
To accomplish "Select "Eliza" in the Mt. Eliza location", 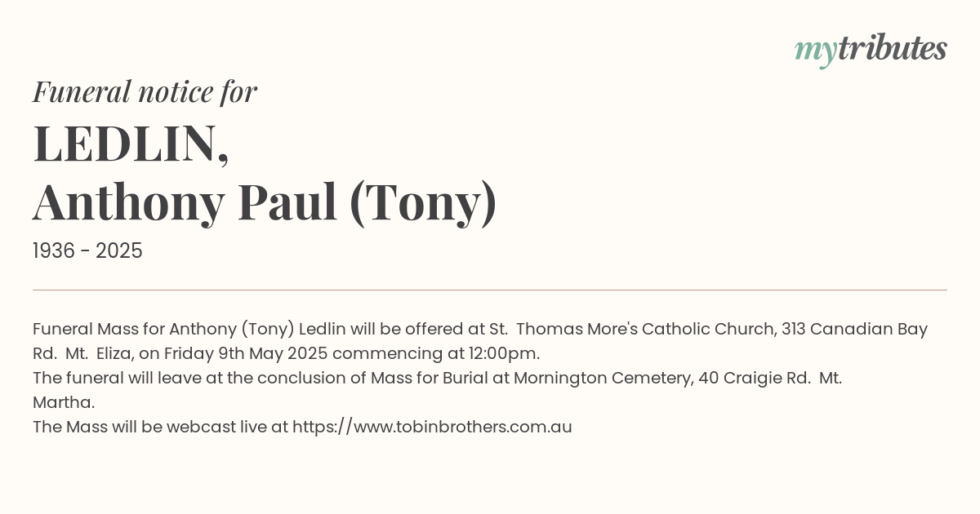I will point(117,354).
